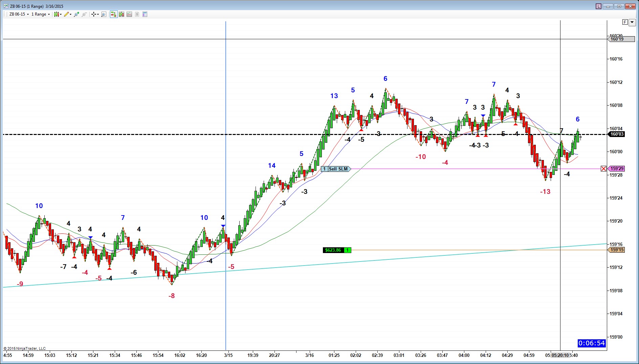Close the chart window
Viewport: 639px width, 364px height.
click(x=631, y=6)
